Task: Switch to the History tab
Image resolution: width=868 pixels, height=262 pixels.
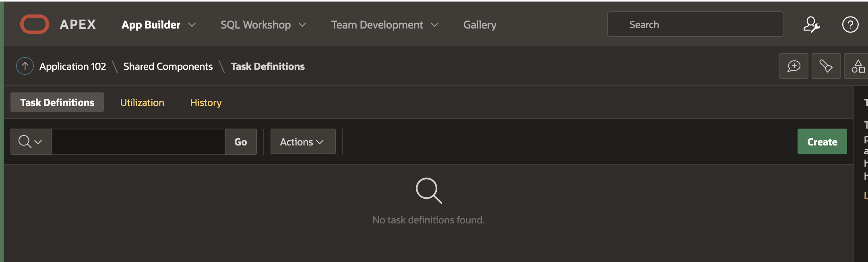Action: [206, 102]
